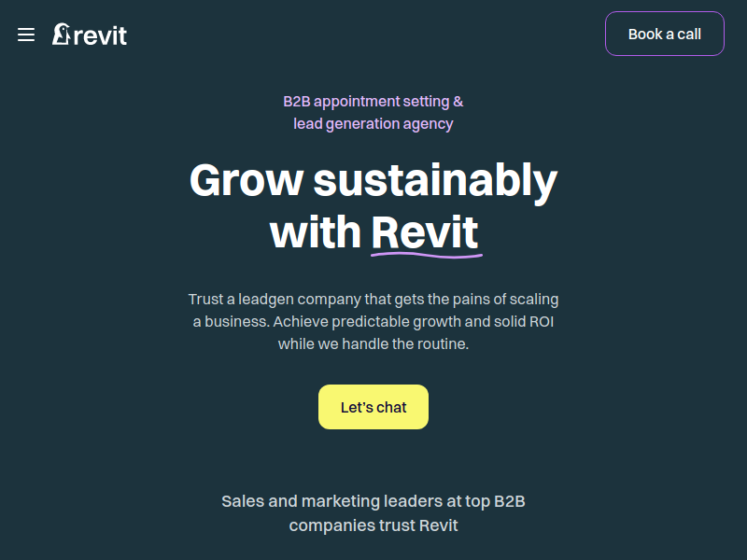Click the underlined "Revit" word in the headline
The height and width of the screenshot is (560, 747).
pyautogui.click(x=425, y=231)
